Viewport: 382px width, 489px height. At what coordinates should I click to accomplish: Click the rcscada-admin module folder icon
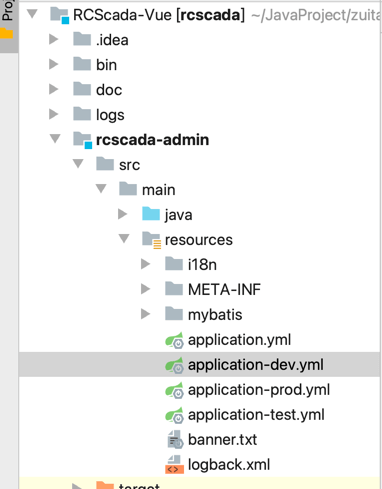click(x=83, y=140)
